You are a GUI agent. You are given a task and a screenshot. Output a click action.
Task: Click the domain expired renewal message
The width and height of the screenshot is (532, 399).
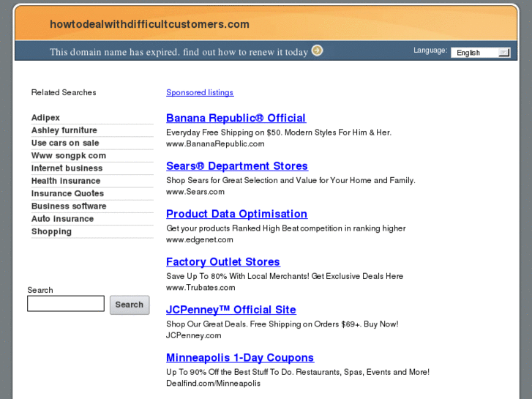pyautogui.click(x=179, y=52)
